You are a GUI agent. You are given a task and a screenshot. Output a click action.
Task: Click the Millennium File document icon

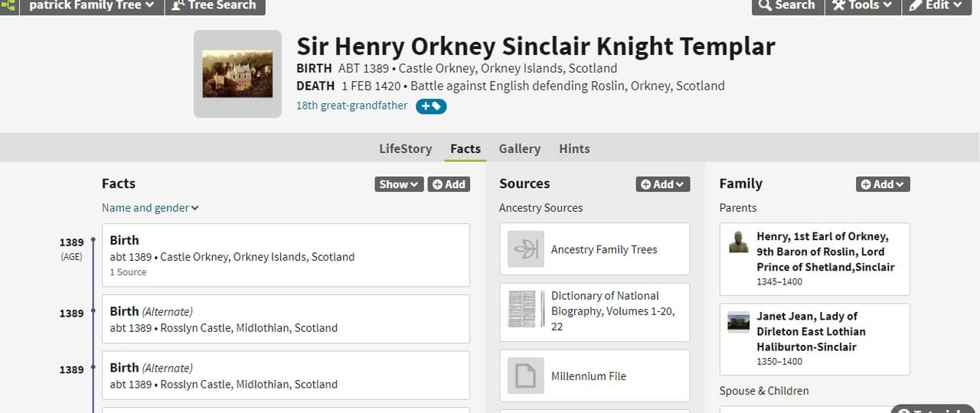526,376
